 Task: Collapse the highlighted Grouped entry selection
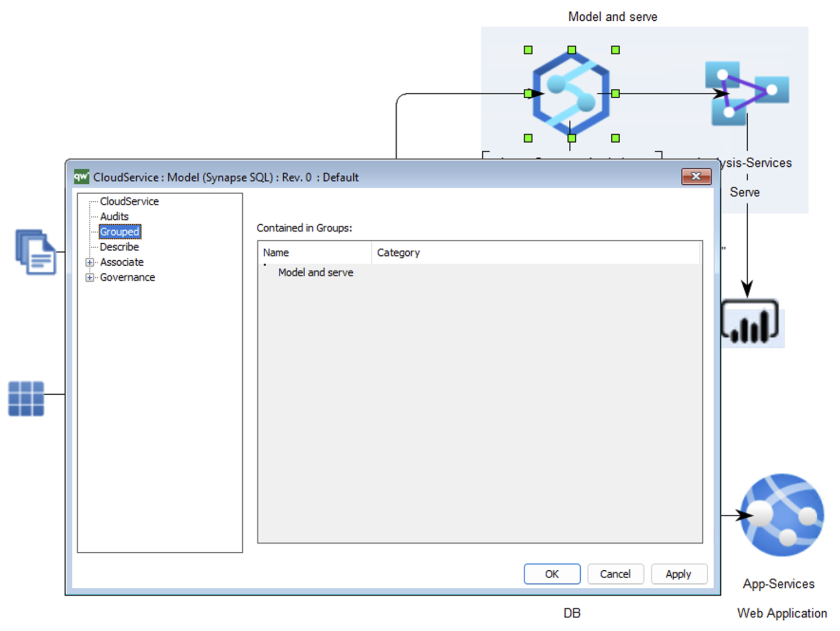119,232
